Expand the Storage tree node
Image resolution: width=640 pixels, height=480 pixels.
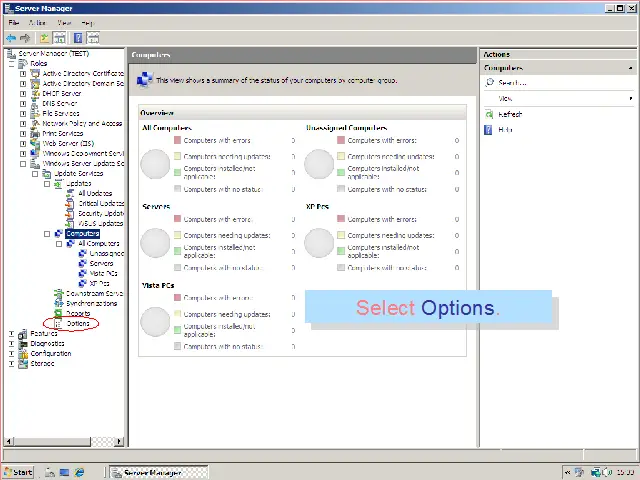point(11,364)
